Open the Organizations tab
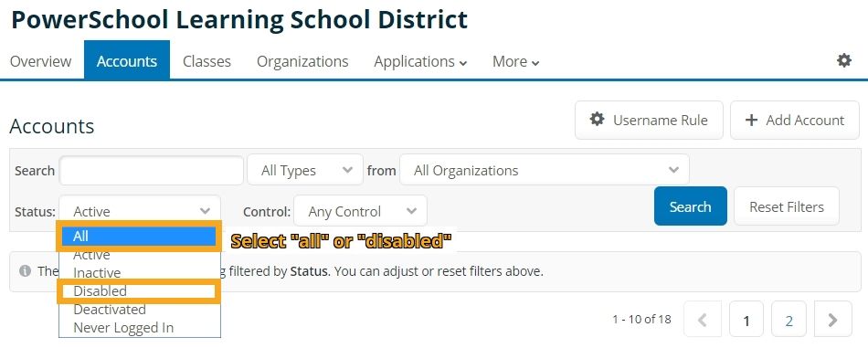The height and width of the screenshot is (348, 868). (x=302, y=61)
